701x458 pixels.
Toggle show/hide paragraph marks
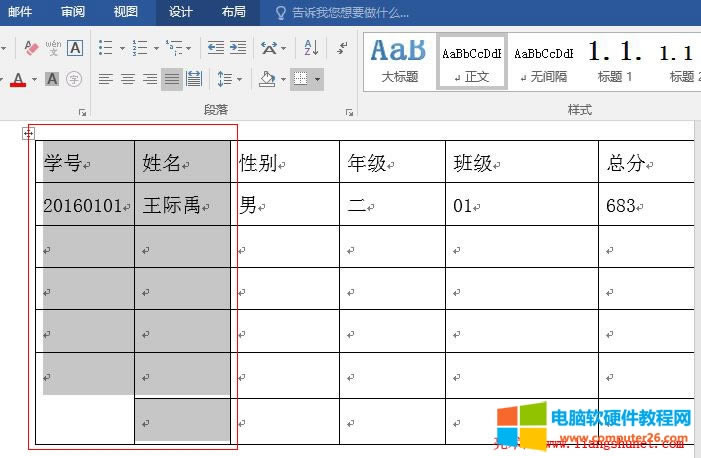(x=342, y=47)
